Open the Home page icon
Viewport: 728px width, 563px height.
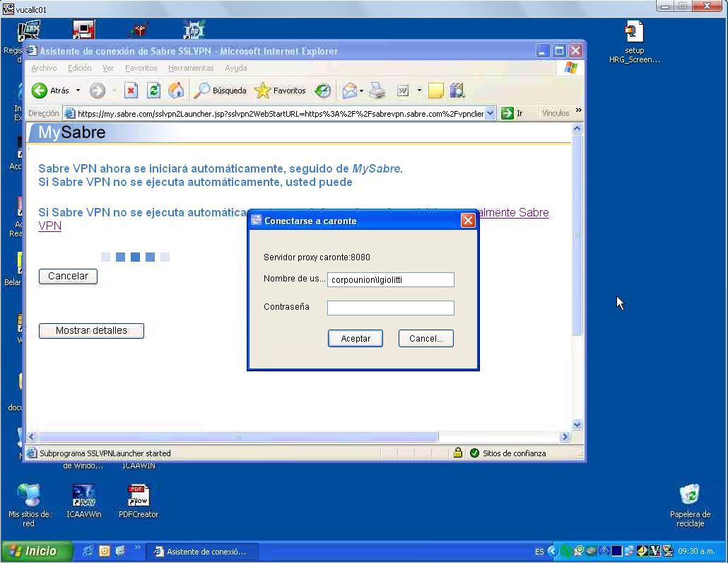coord(176,91)
